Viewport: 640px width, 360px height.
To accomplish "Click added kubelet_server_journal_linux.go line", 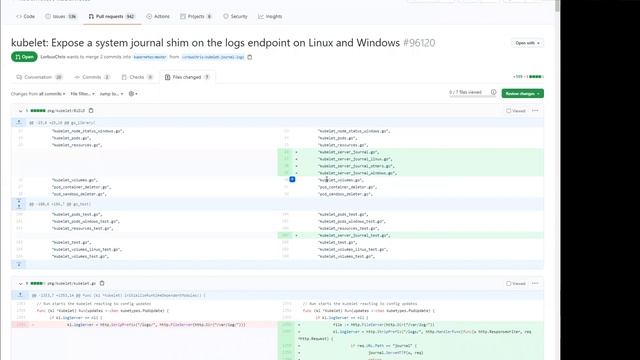I will tap(411, 159).
